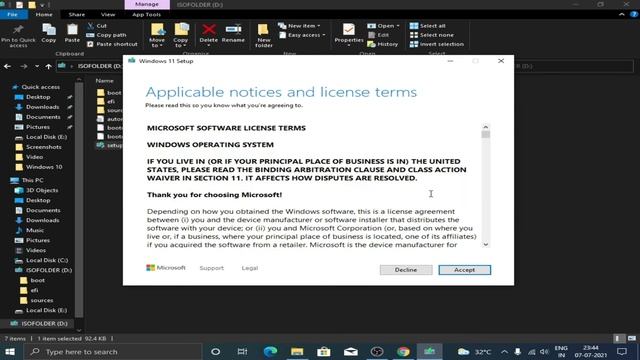Click the Windows Start button
This screenshot has width=640, height=360.
[10, 351]
